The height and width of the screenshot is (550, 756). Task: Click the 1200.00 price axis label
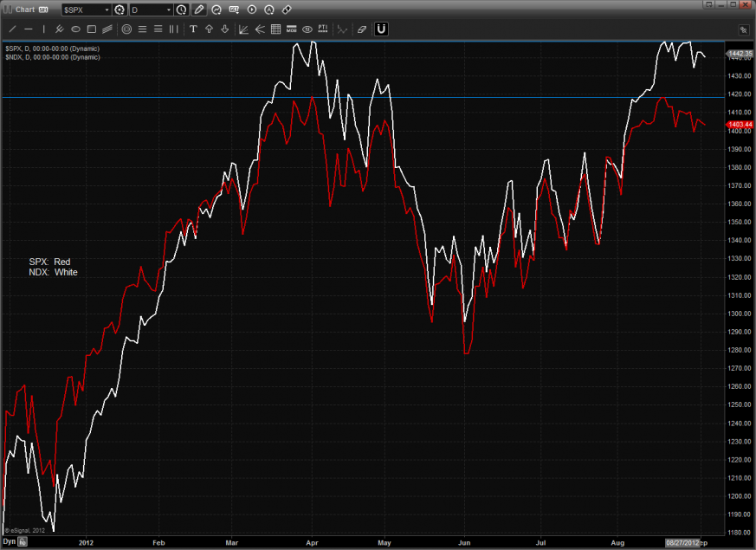point(740,496)
